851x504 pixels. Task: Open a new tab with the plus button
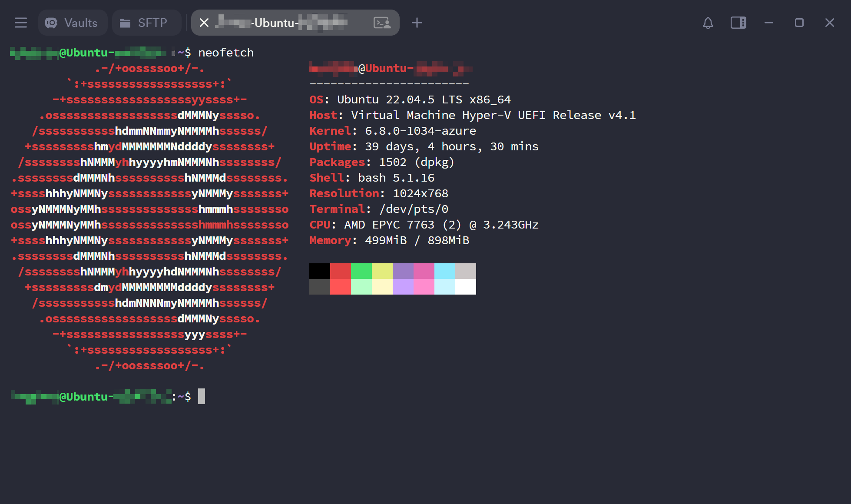click(417, 23)
